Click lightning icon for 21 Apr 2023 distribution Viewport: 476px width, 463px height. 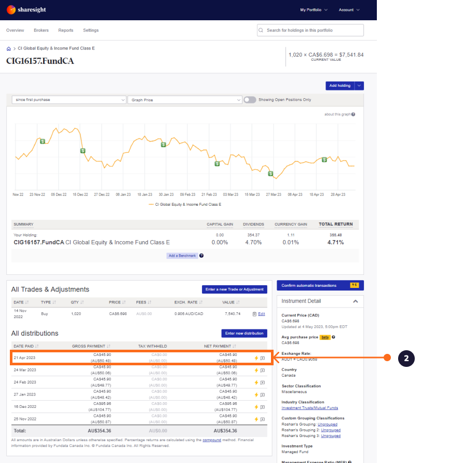256,358
